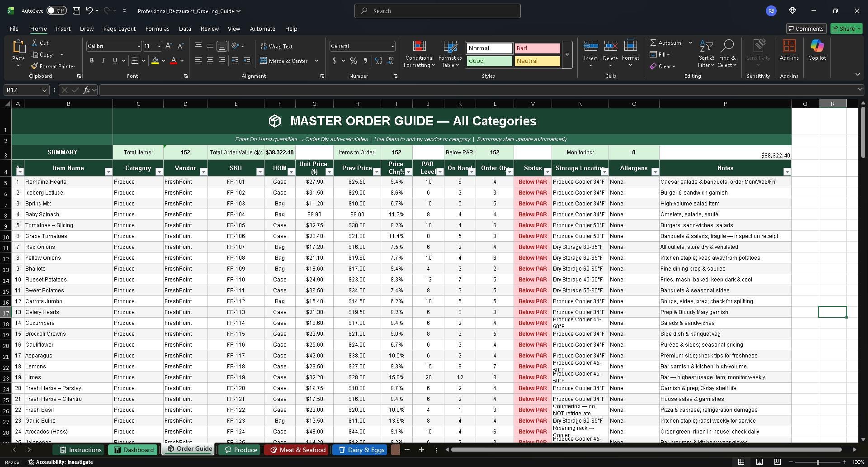Switch to the Meat & Seafood sheet
This screenshot has height=467, width=868.
point(297,450)
